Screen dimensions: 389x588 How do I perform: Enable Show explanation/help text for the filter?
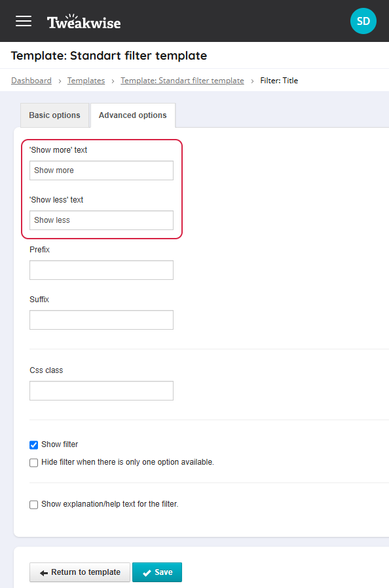coord(34,504)
